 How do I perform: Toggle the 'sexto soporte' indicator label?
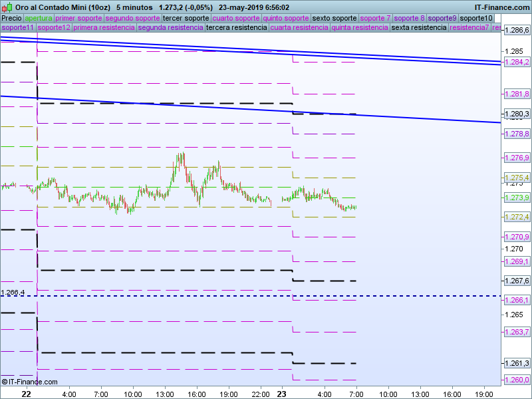(334, 18)
